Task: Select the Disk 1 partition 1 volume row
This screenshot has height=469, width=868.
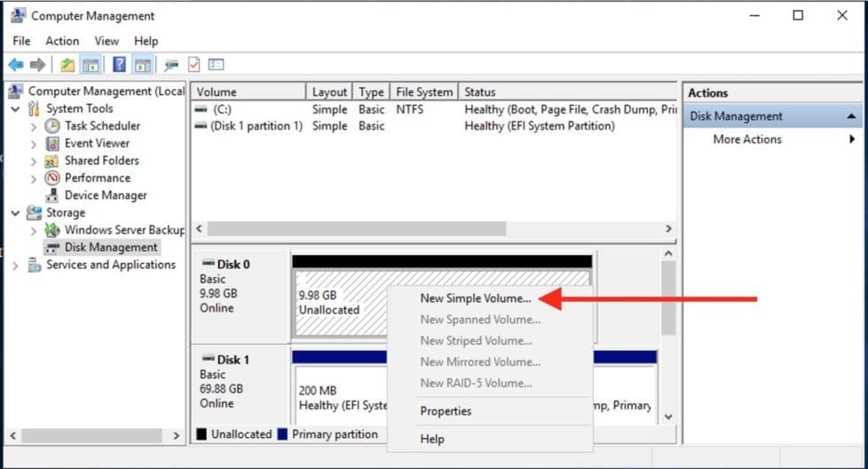Action: (x=256, y=126)
